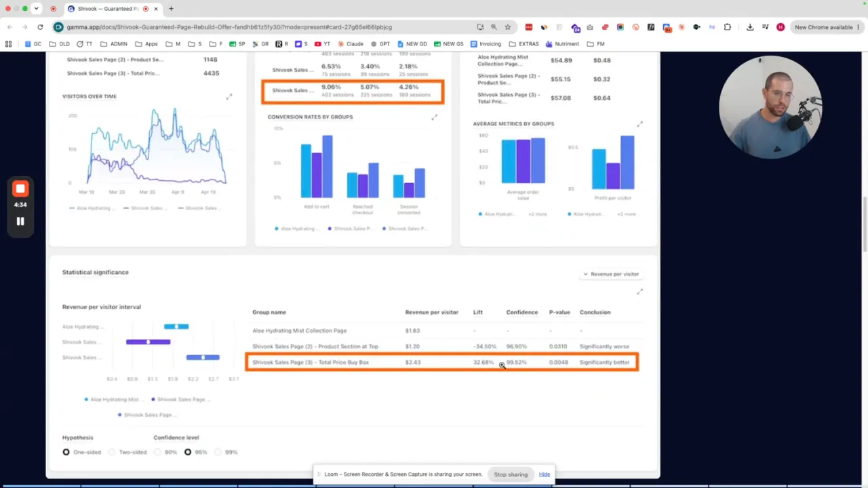Screen dimensions: 868x488
Task: Expand Average Metrics By Groups chart
Action: (639, 124)
